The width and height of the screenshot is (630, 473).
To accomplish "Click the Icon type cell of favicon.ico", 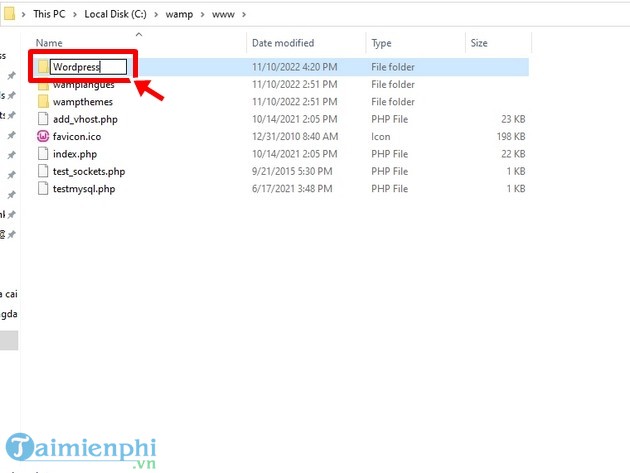I will (380, 137).
